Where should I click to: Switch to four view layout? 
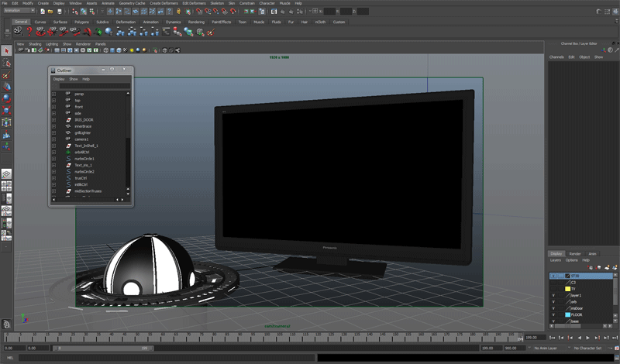[6, 186]
